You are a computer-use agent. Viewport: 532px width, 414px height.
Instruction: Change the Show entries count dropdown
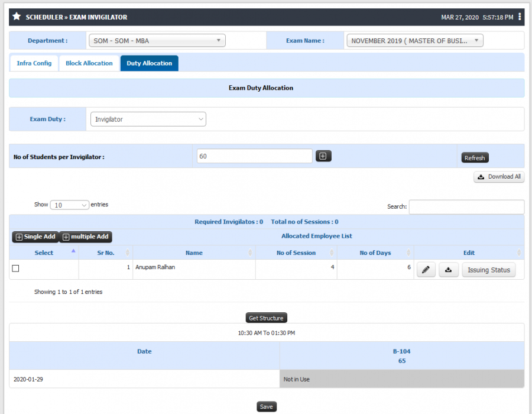70,205
